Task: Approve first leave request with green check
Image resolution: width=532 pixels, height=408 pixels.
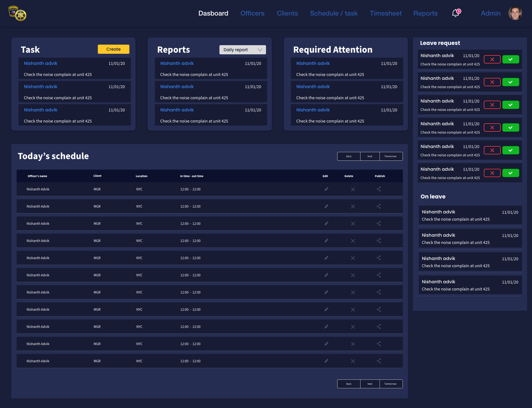Action: point(510,59)
